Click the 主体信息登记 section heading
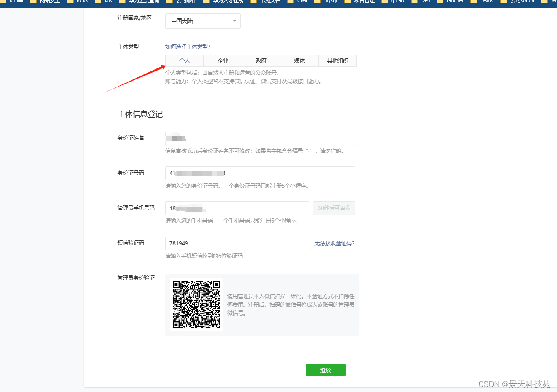 coord(140,114)
